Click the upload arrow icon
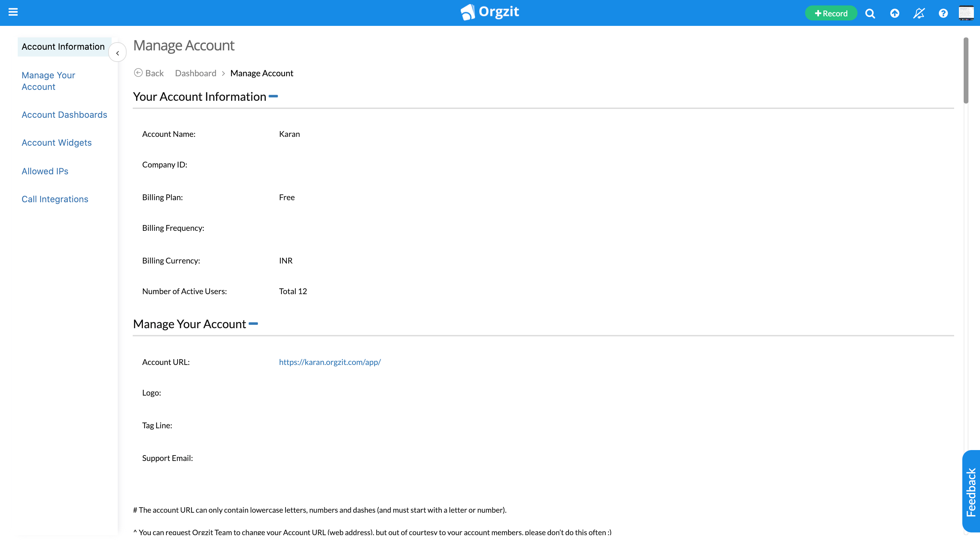Screen dimensions: 980x559 pyautogui.click(x=895, y=13)
